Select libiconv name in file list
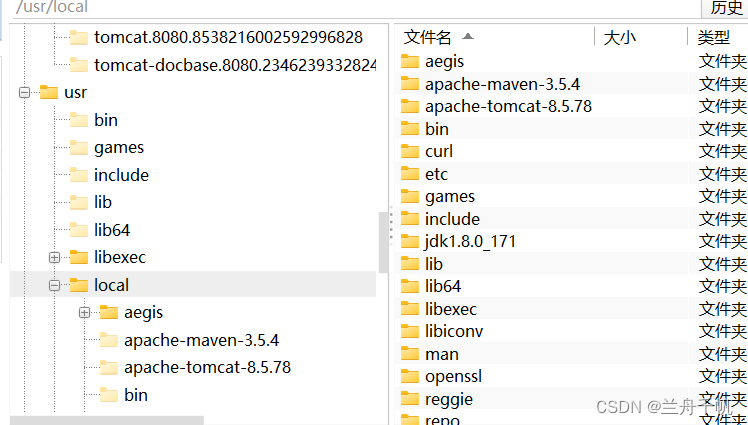 (454, 331)
